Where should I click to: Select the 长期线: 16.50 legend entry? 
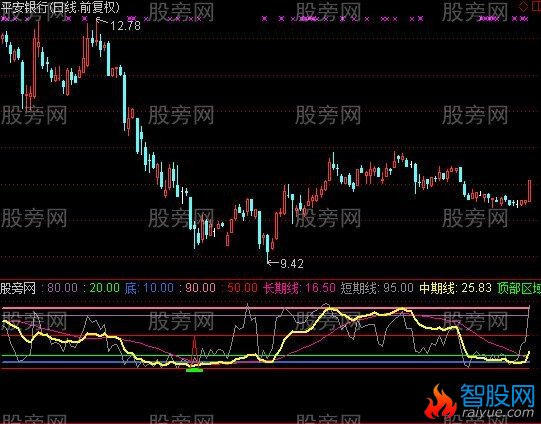click(x=299, y=288)
